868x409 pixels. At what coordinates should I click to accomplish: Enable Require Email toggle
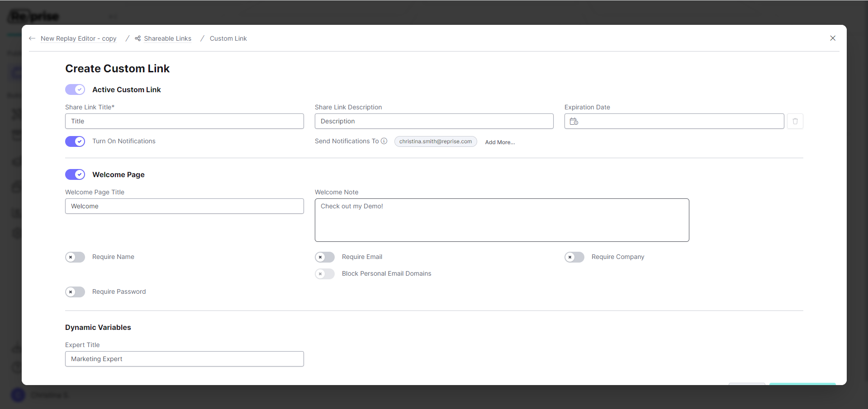pyautogui.click(x=325, y=257)
